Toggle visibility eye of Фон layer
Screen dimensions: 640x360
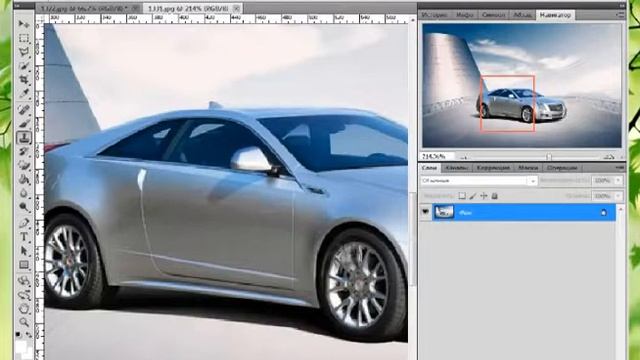[425, 212]
